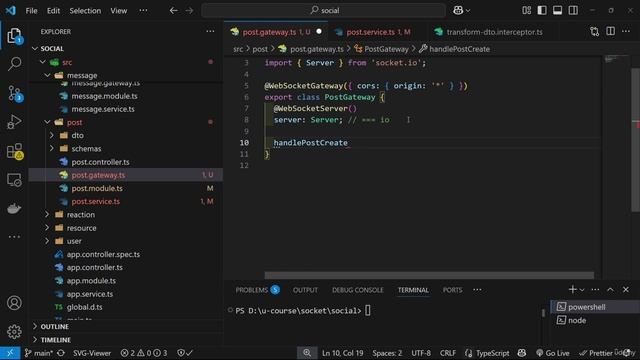Viewport: 640px width, 360px height.
Task: Select the node terminal instance
Action: 595,320
